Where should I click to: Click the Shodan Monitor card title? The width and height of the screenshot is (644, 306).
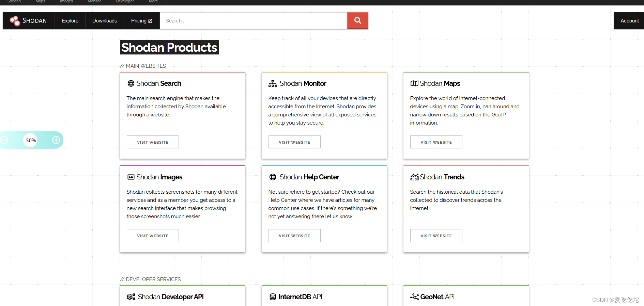(x=303, y=83)
